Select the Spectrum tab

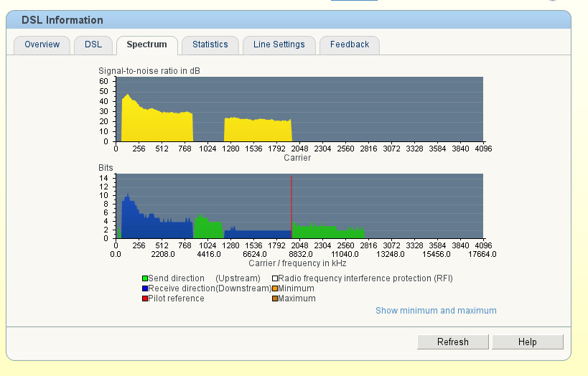[146, 44]
